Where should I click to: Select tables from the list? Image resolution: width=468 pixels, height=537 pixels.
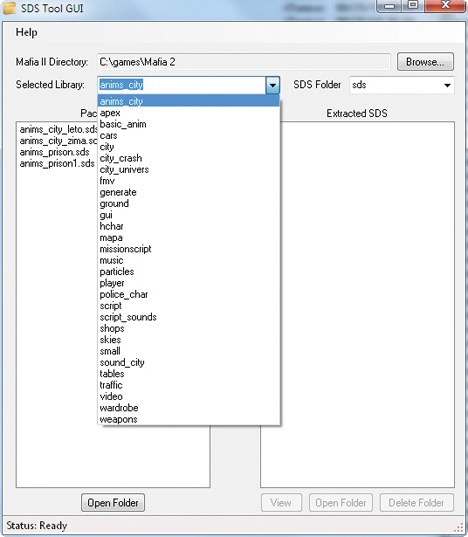(x=189, y=374)
